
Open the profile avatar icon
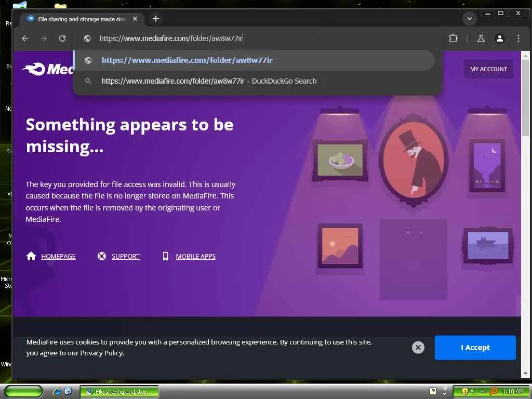[x=499, y=38]
